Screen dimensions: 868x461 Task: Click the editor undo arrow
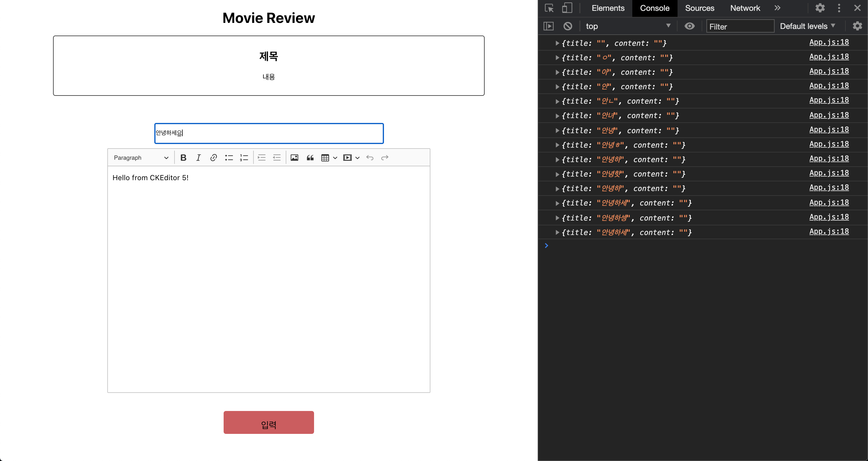pos(370,157)
